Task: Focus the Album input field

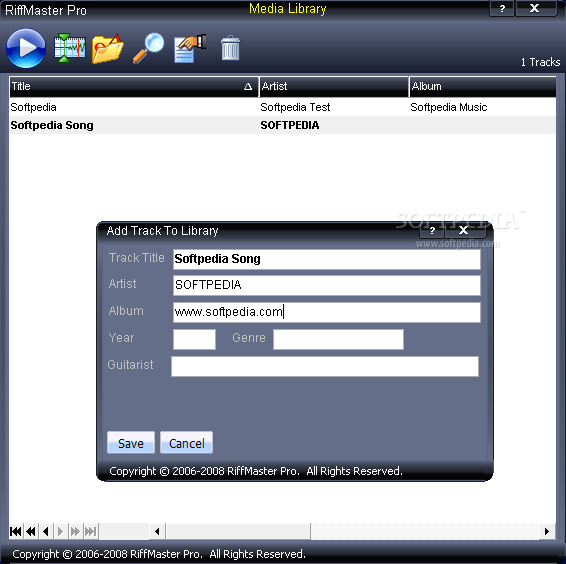Action: 327,312
